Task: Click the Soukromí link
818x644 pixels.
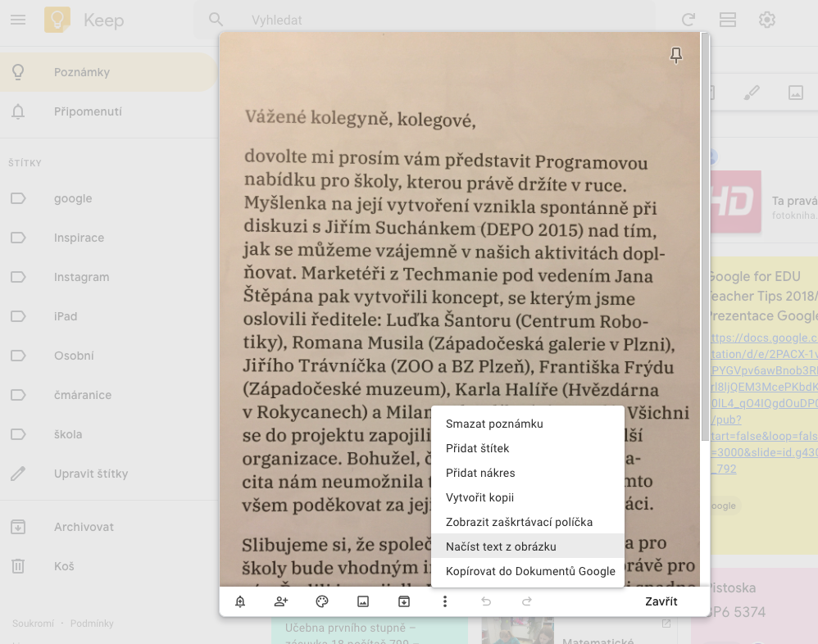Action: click(x=33, y=624)
